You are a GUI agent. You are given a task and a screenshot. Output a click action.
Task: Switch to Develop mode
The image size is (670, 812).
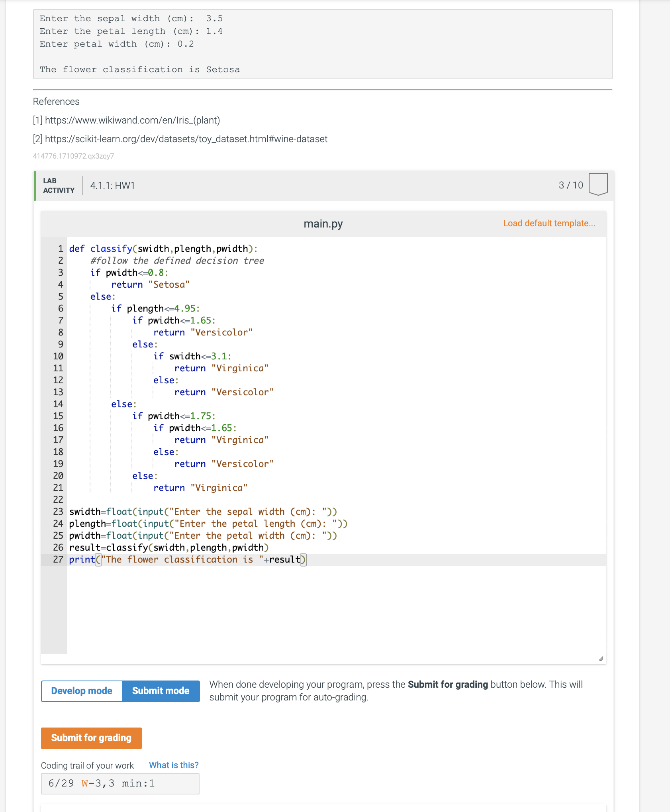click(x=82, y=691)
